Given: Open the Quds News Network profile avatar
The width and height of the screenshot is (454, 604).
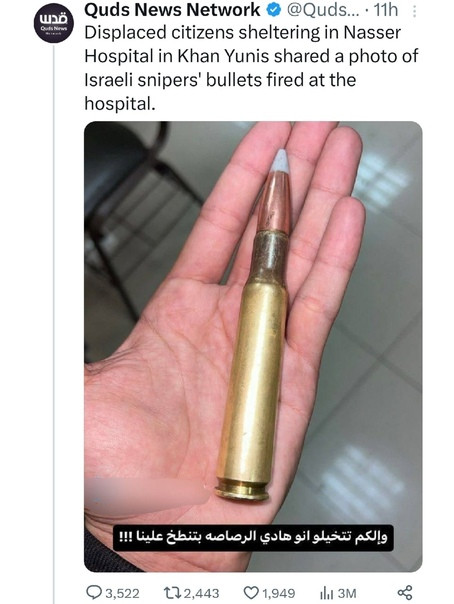Looking at the screenshot, I should tap(54, 23).
